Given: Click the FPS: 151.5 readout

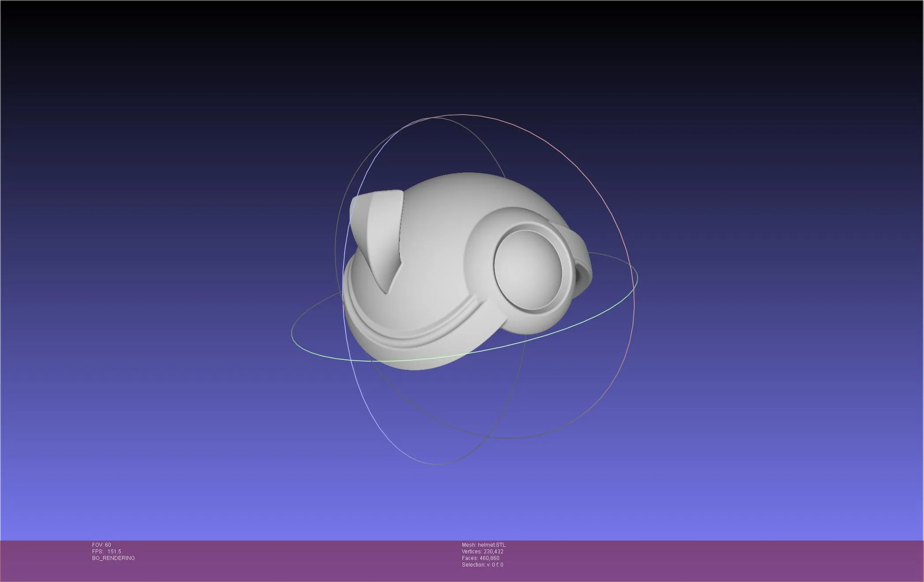Looking at the screenshot, I should [x=107, y=552].
